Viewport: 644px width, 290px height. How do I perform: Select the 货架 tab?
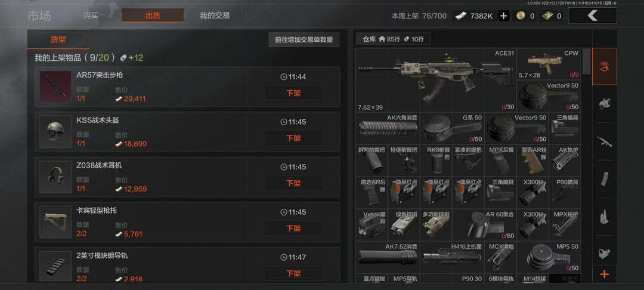tap(58, 39)
